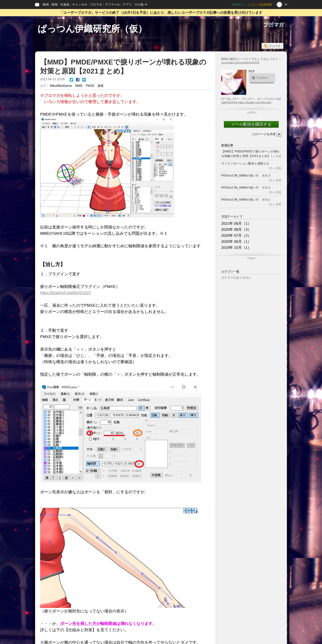322x644 pixels.
Task: Select the 講座 tag
Action: coord(101,86)
